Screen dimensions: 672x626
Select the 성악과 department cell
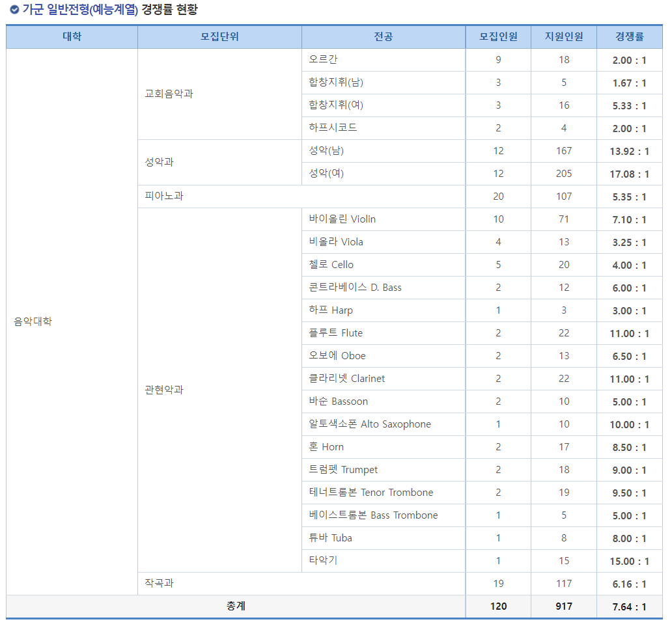(161, 162)
